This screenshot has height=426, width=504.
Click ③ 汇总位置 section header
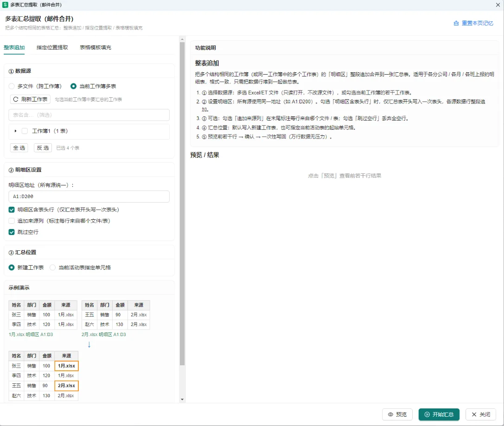coord(23,252)
